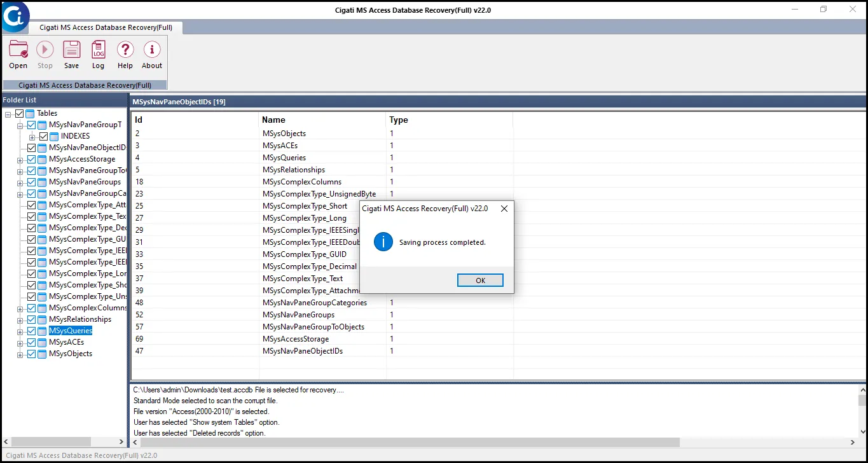Select the MSysNavPaneGroupToObjects cell in table

[313, 327]
